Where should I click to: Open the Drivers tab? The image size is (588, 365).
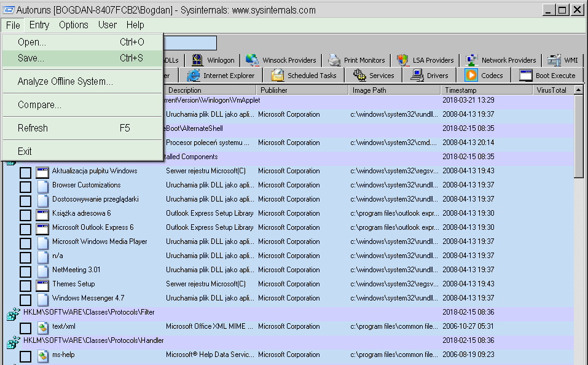[429, 76]
